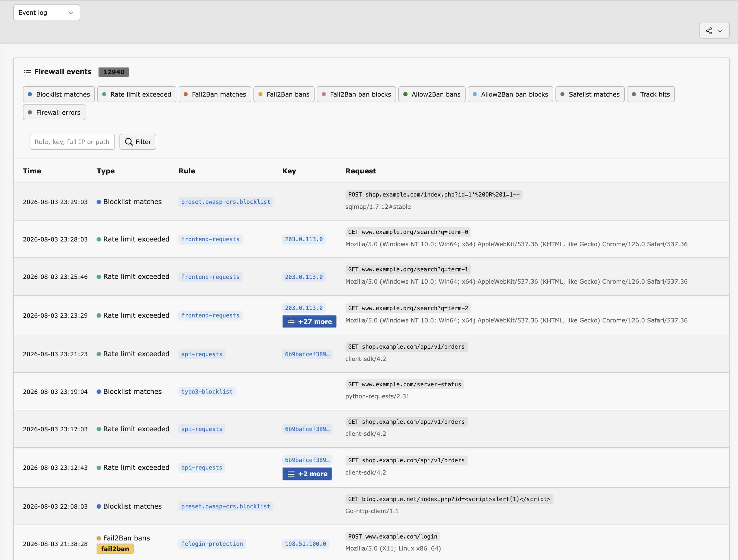Toggle the Rate limit exceeded filter

[x=136, y=94]
